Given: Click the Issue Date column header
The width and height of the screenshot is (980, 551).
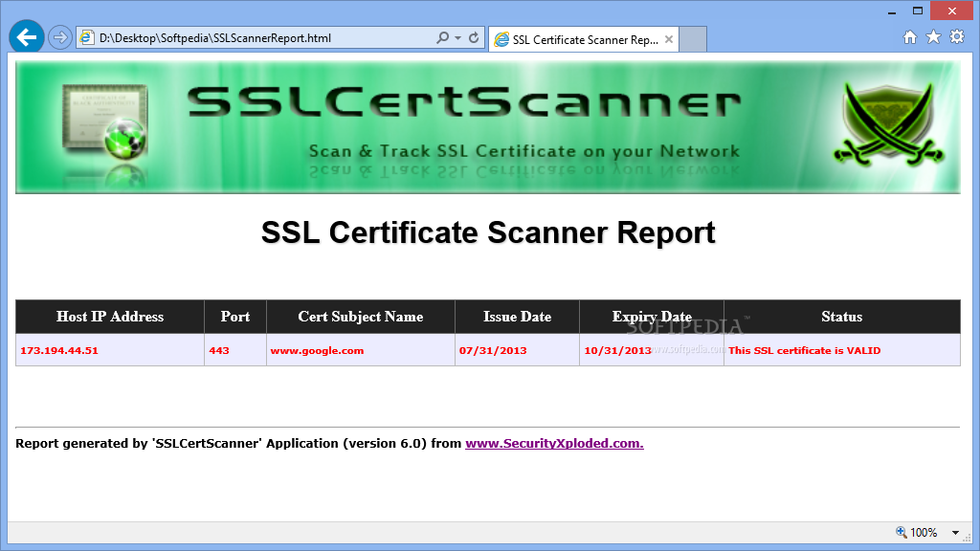Looking at the screenshot, I should click(x=517, y=317).
